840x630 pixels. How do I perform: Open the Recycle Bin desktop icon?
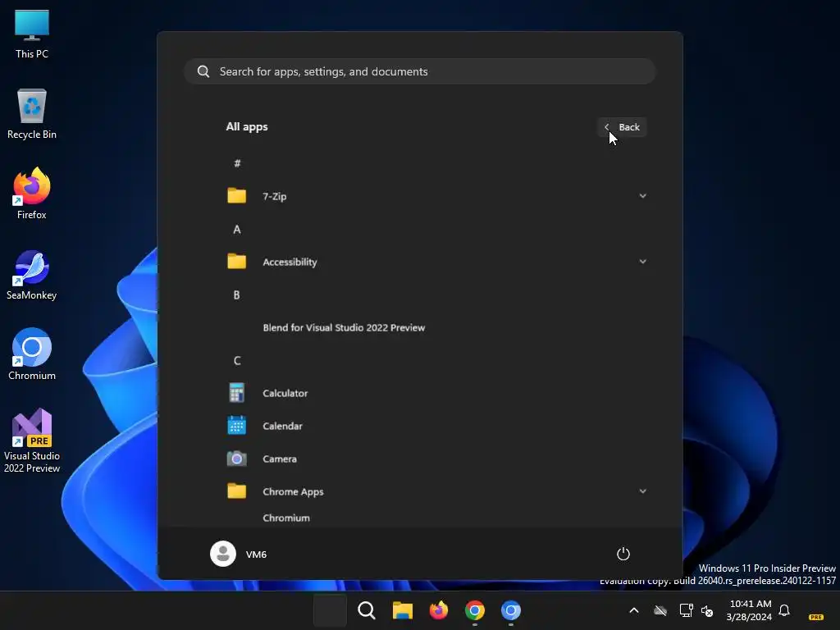(x=32, y=114)
